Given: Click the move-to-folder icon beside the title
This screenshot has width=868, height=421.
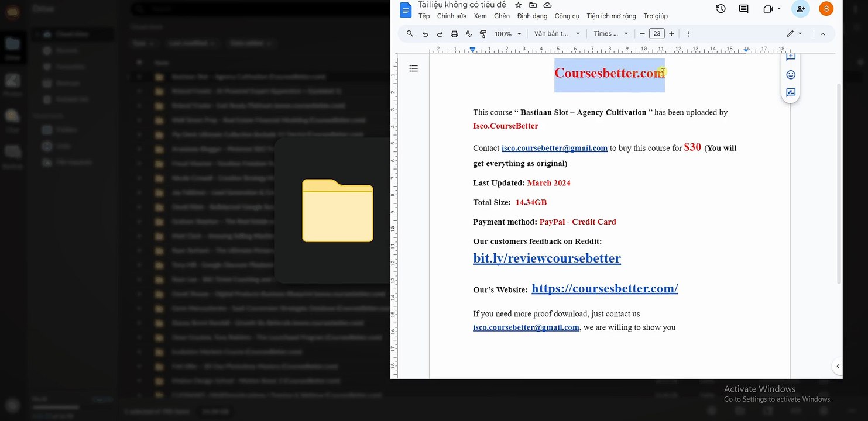Looking at the screenshot, I should (x=533, y=5).
